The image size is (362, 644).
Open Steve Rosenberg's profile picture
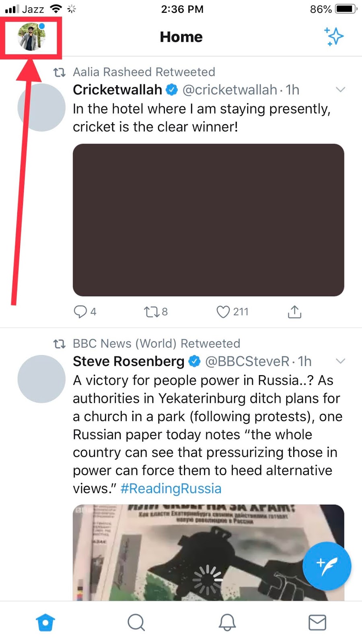coord(41,379)
